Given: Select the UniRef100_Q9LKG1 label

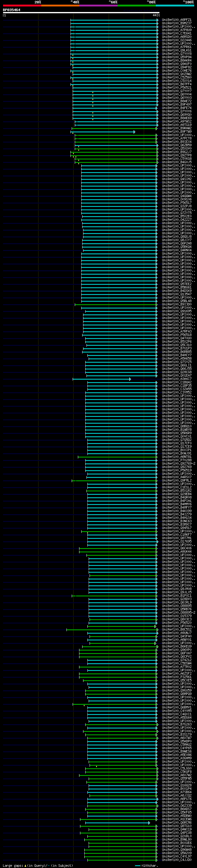Looking at the screenshot, I should pos(176,50).
